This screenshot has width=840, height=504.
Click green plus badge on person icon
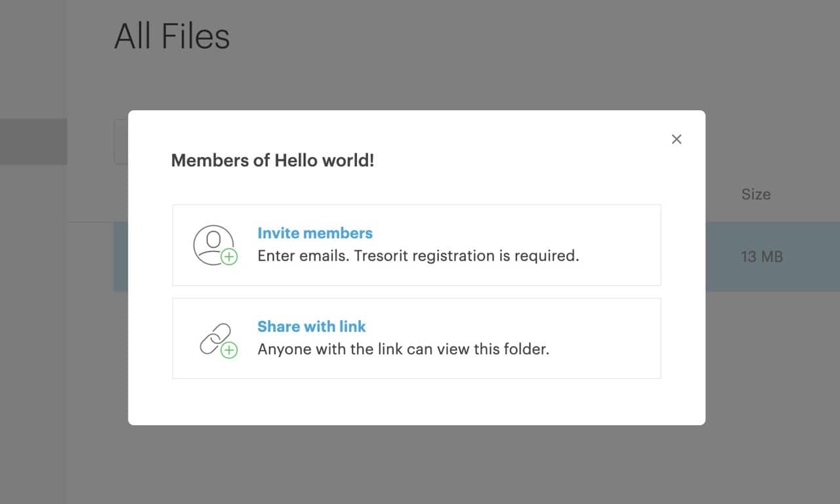tap(229, 257)
